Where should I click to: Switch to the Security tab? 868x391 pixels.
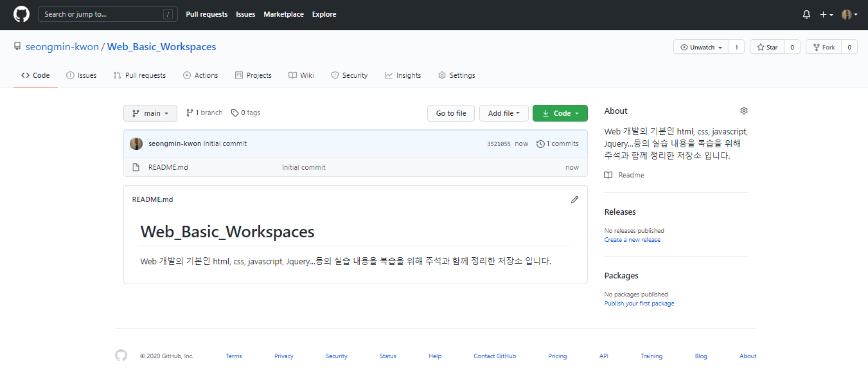click(350, 75)
